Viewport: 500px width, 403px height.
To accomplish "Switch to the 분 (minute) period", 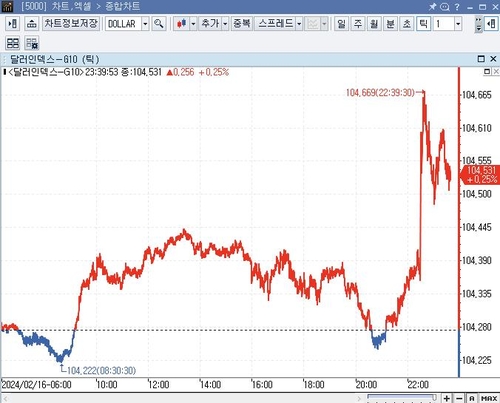I will (x=390, y=24).
